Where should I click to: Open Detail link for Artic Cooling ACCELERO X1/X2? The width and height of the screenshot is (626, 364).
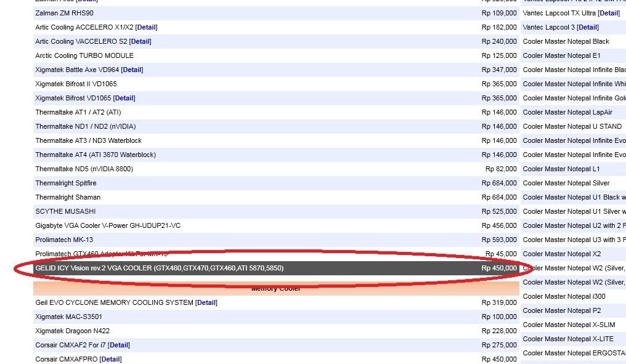(x=147, y=27)
